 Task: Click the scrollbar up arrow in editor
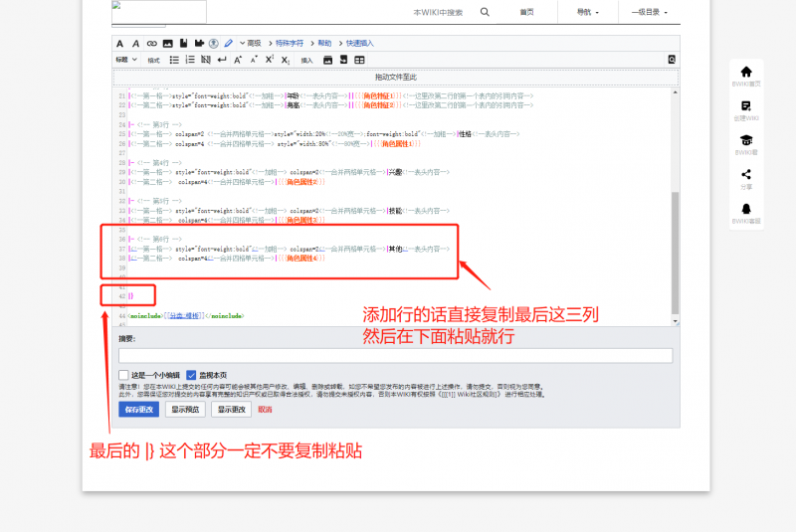(x=676, y=92)
